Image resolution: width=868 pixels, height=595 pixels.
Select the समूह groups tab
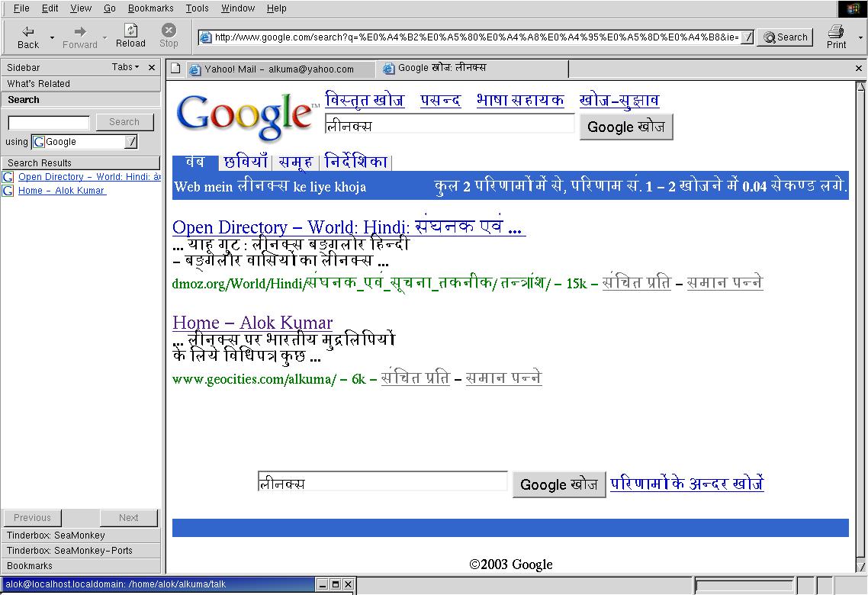tap(296, 162)
